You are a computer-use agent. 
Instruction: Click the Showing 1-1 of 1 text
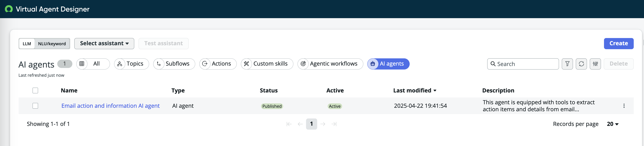point(48,124)
